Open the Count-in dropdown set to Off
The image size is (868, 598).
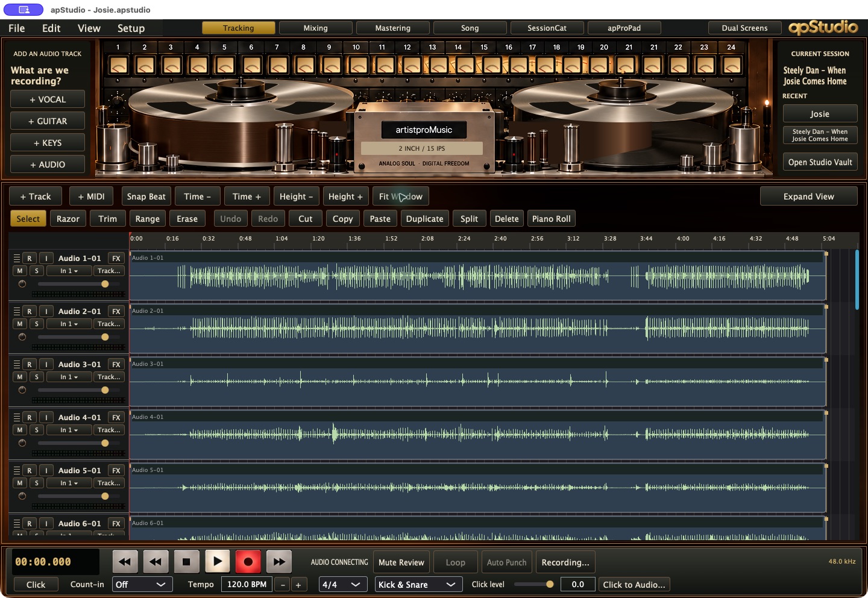point(143,584)
